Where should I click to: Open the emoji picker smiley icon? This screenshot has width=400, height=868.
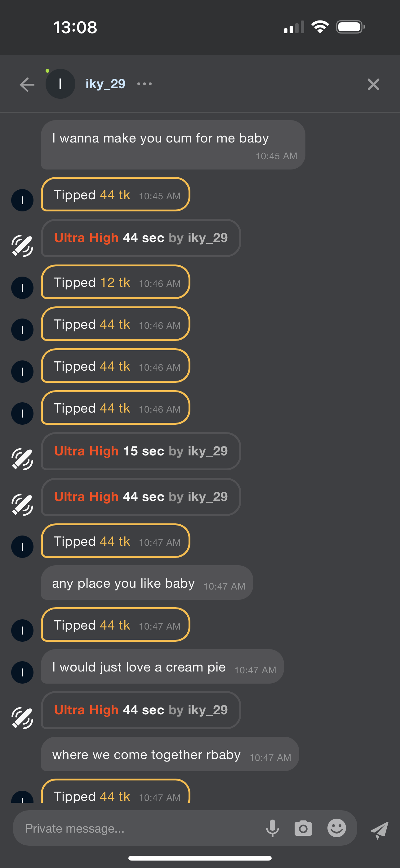pos(337,828)
